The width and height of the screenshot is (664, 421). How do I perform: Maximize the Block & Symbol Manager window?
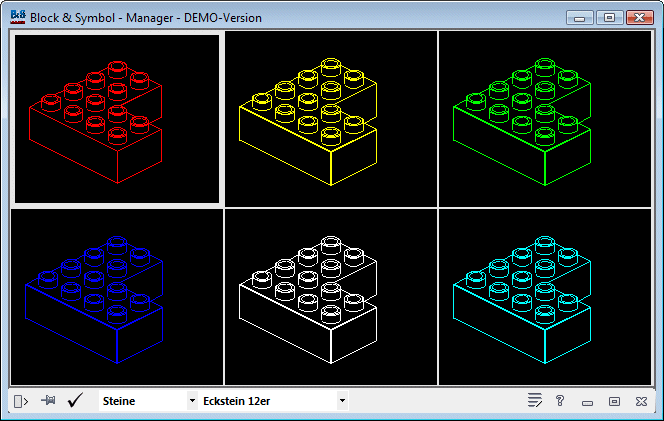(609, 18)
